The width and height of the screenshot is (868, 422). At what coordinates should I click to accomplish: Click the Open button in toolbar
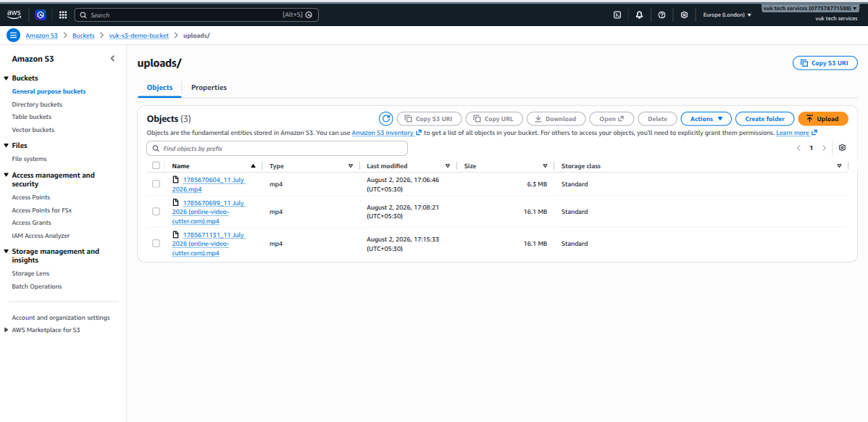coord(612,118)
